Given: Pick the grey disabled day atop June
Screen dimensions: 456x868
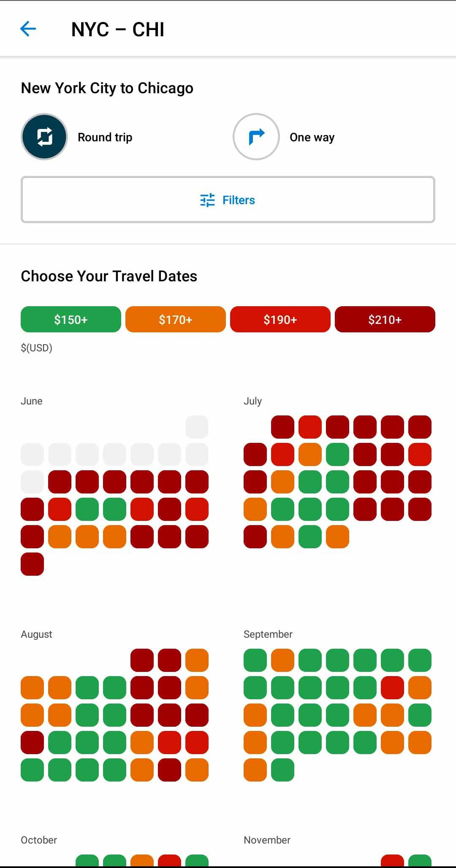Looking at the screenshot, I should point(197,427).
